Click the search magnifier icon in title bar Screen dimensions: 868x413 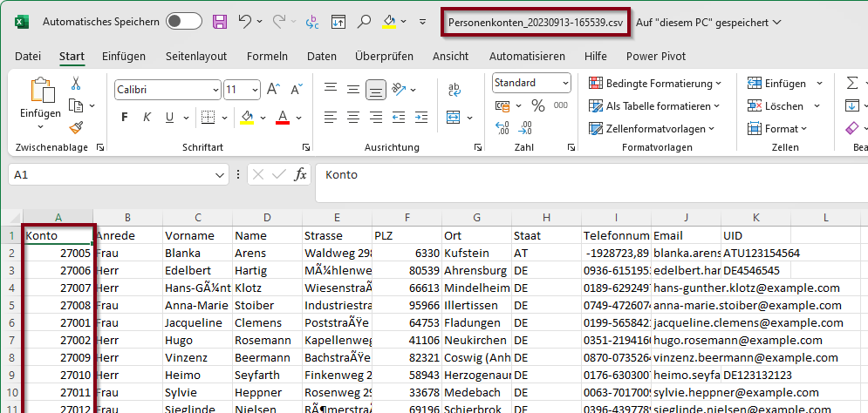pyautogui.click(x=364, y=22)
